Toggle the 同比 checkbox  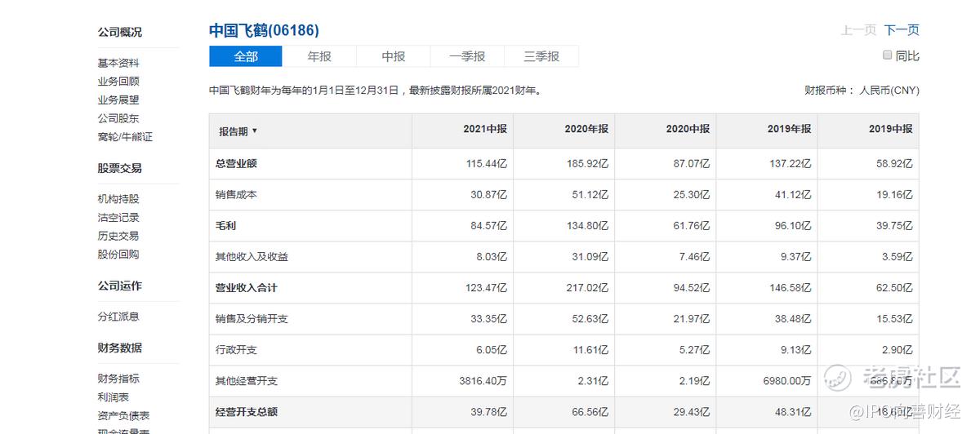pyautogui.click(x=887, y=55)
